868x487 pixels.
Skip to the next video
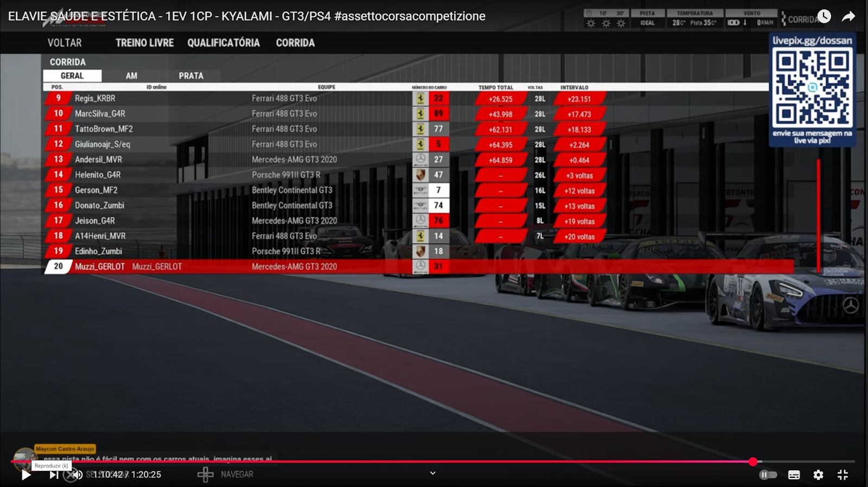pos(54,475)
